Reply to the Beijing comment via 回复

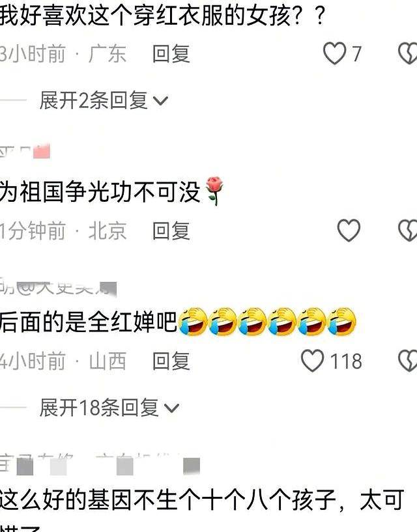171,231
